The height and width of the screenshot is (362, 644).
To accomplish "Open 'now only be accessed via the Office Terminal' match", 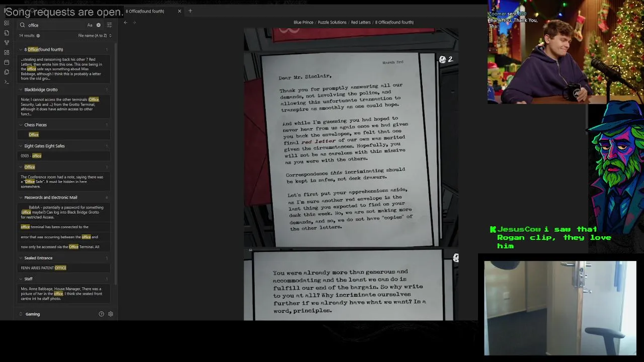I will (x=64, y=247).
